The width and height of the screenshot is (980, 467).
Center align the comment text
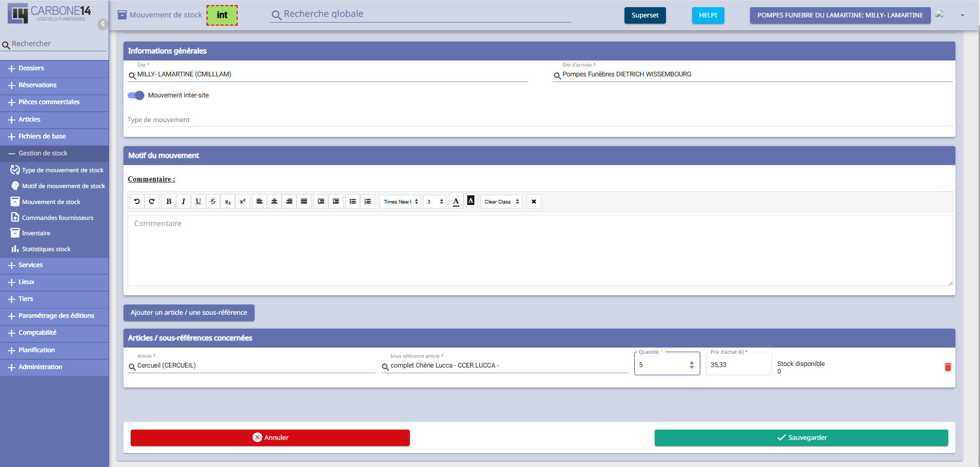(275, 201)
